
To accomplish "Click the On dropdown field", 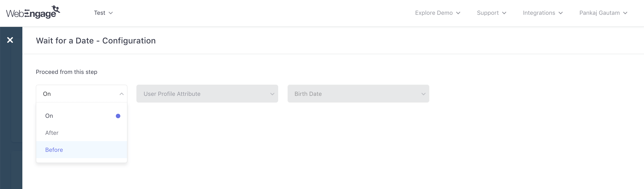I will click(75, 94).
